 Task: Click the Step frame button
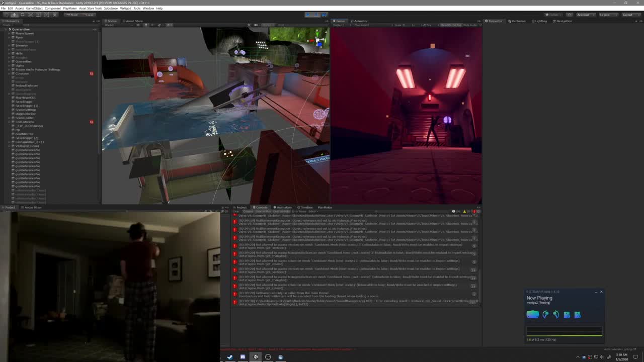pyautogui.click(x=325, y=15)
